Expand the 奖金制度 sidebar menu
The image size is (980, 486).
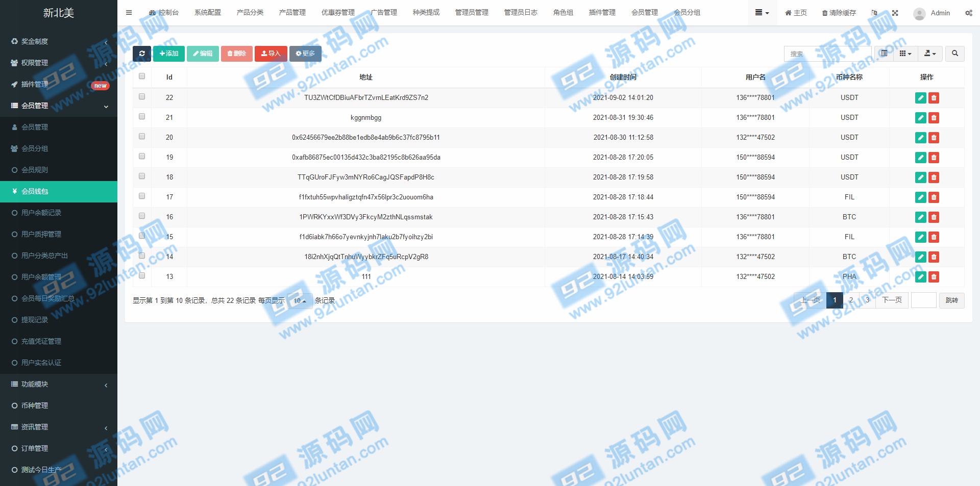coord(59,41)
